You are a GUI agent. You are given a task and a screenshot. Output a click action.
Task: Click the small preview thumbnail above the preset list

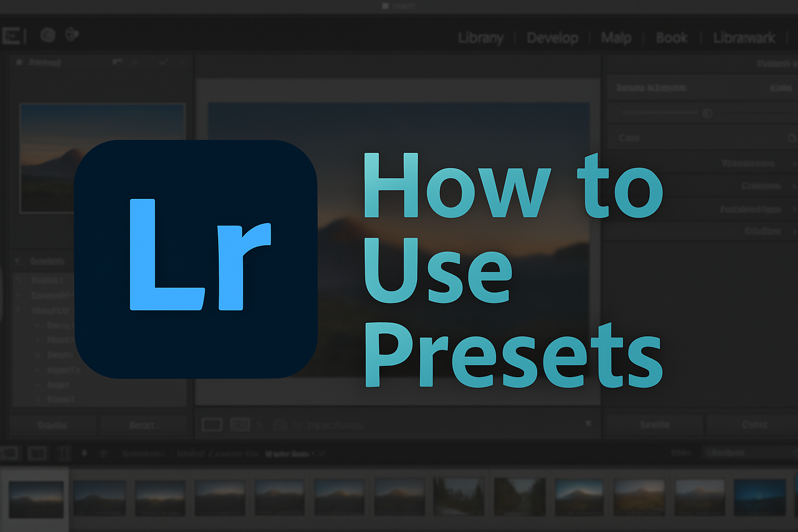102,158
